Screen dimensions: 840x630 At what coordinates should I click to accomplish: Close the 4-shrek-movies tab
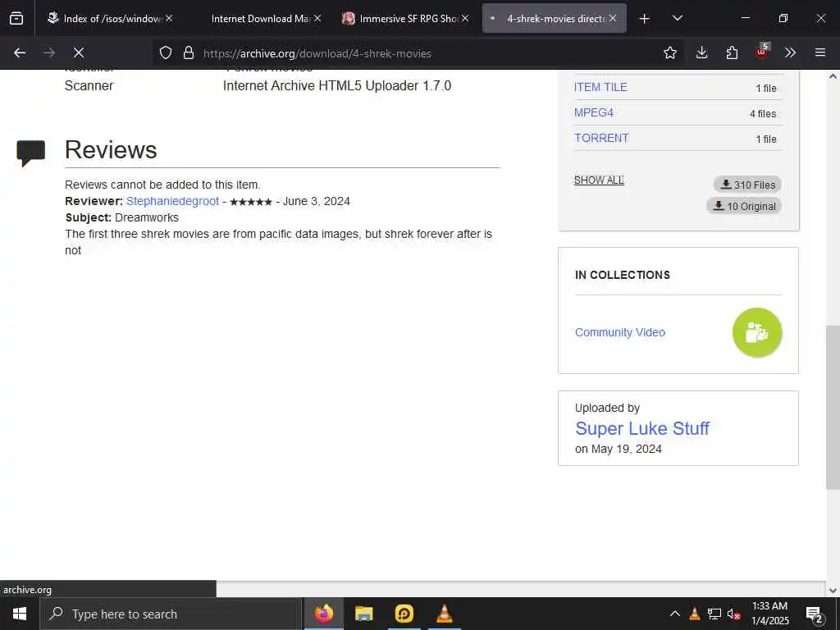(x=613, y=18)
